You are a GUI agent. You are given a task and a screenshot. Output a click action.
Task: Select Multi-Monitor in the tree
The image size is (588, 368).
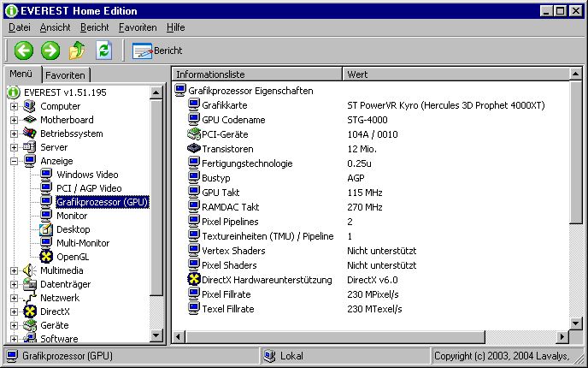coord(83,243)
